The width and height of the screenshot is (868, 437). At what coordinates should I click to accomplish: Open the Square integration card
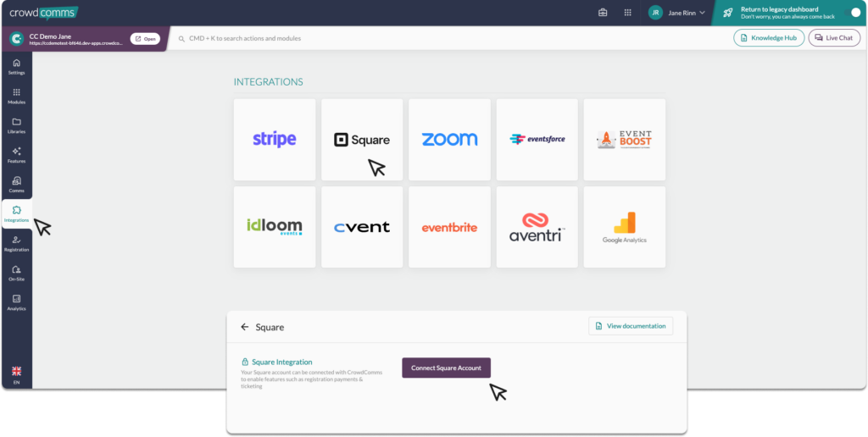click(362, 140)
